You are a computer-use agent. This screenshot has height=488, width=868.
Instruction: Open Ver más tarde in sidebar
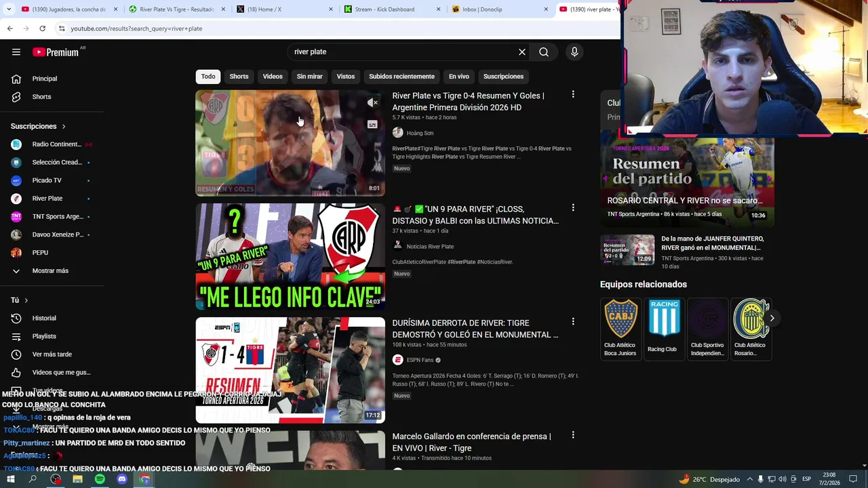52,354
